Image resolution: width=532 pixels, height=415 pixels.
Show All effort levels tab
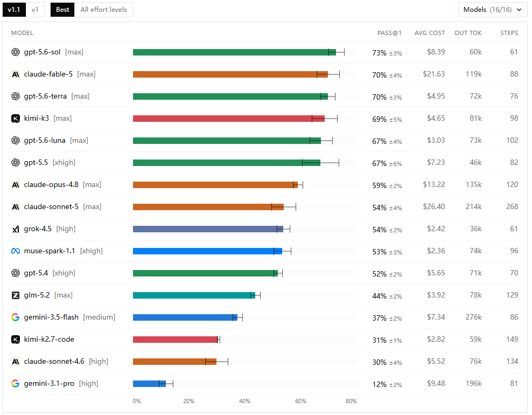[103, 10]
